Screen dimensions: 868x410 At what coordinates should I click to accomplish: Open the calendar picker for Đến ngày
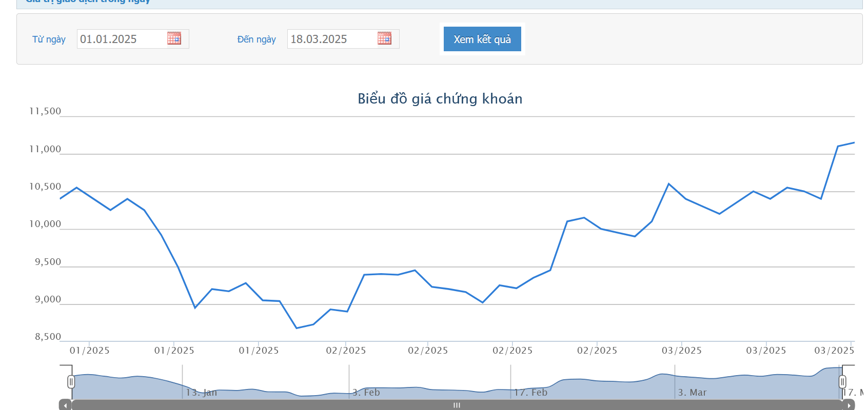[384, 38]
